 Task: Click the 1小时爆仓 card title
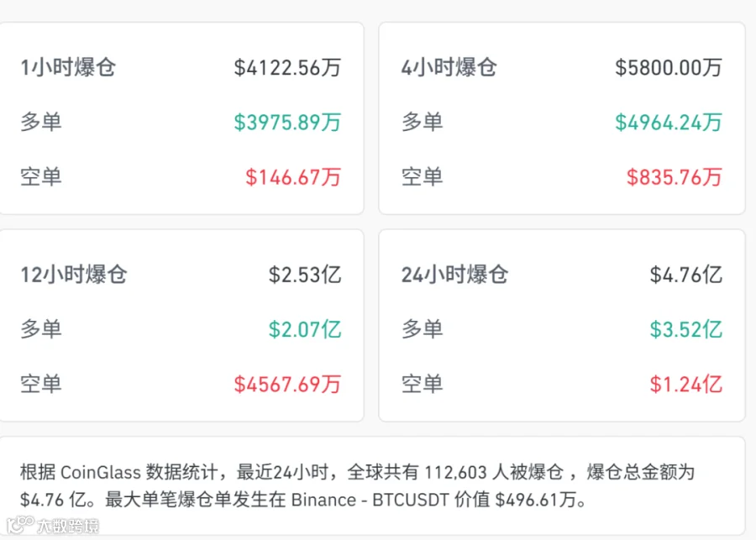pos(68,67)
